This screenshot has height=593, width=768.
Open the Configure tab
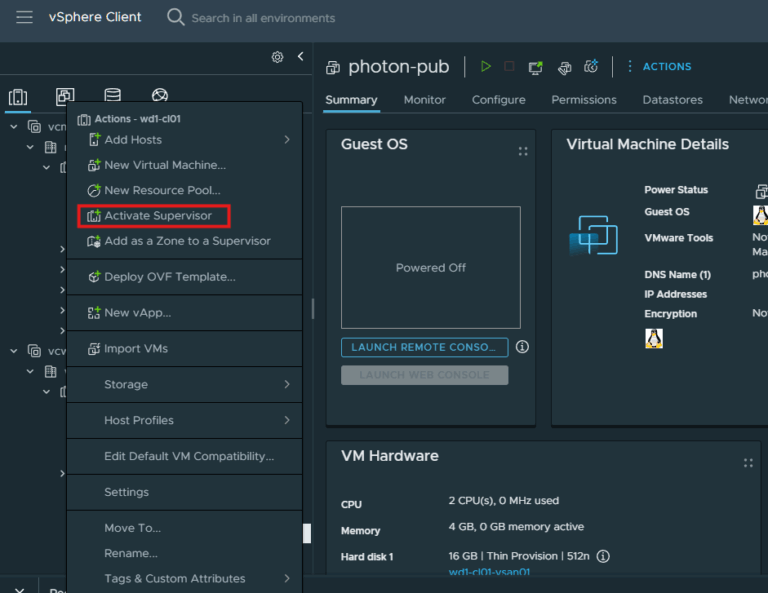[x=499, y=100]
